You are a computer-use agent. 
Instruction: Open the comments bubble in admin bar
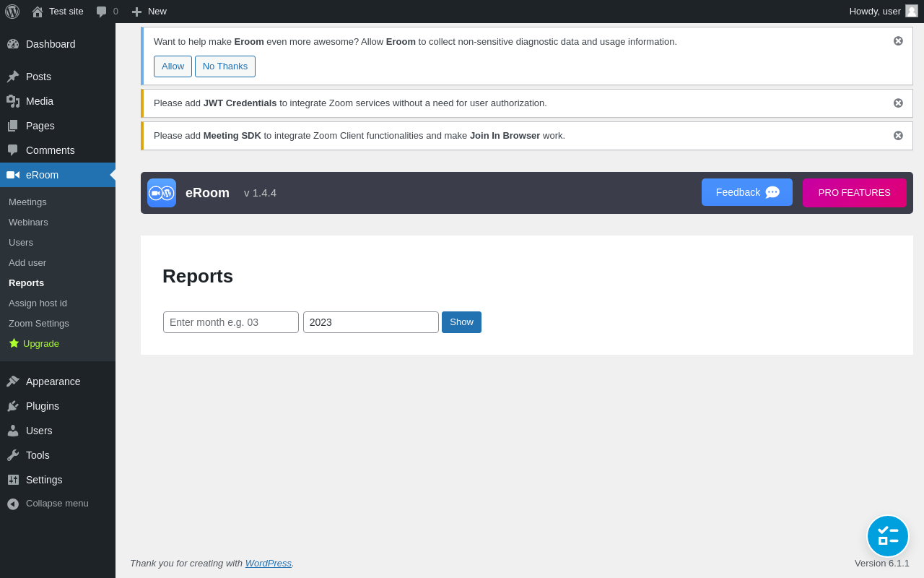[107, 12]
